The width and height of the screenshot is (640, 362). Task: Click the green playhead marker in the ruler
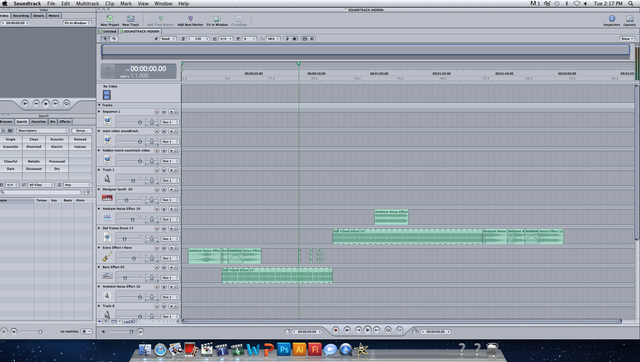pyautogui.click(x=299, y=64)
